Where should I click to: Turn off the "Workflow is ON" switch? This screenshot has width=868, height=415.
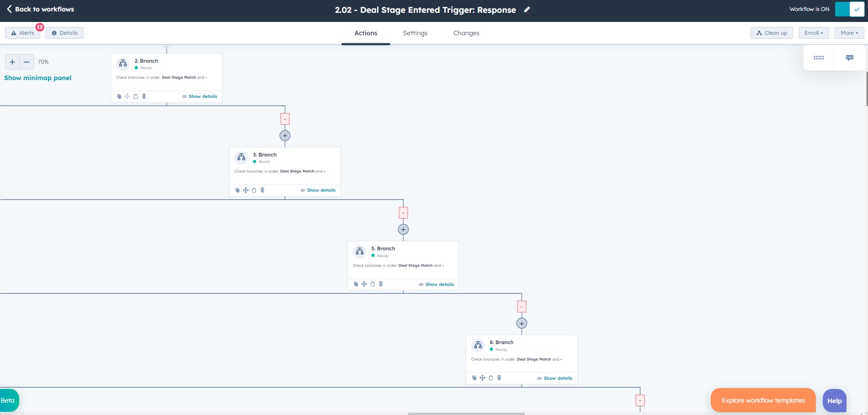click(849, 9)
